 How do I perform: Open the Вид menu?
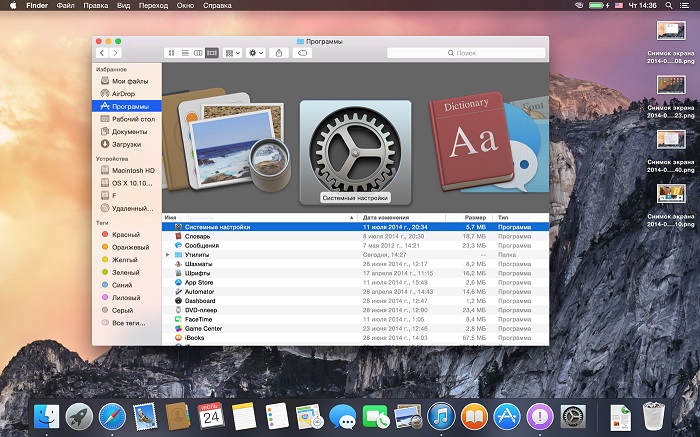coord(124,5)
